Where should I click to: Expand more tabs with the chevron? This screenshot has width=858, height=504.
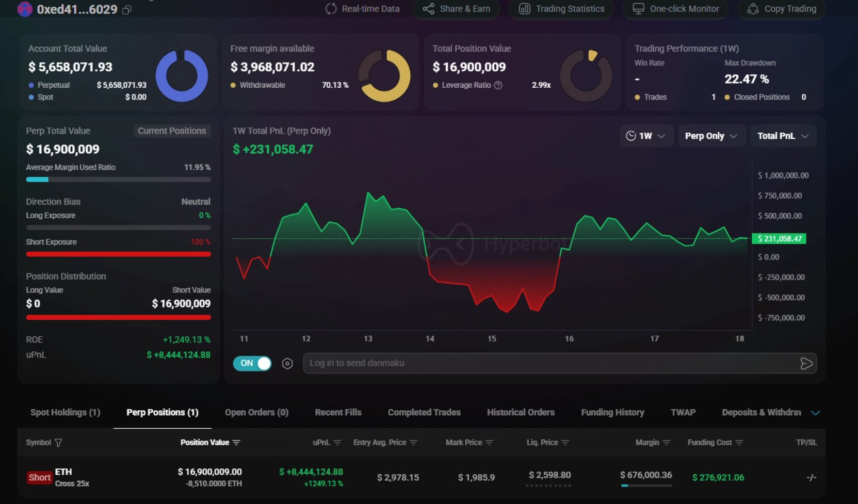pos(815,413)
